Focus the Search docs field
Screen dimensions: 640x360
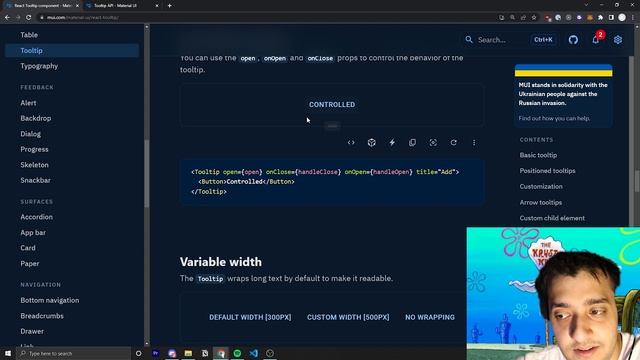tap(510, 40)
